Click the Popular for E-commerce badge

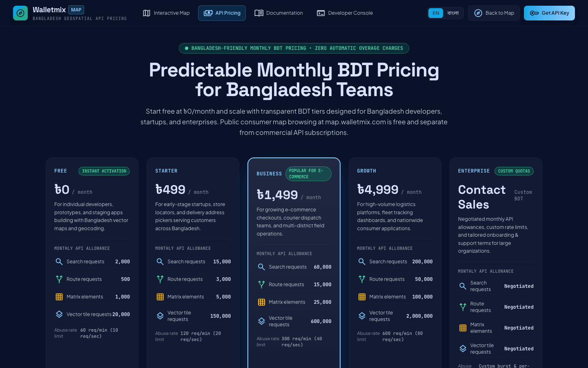coord(308,174)
